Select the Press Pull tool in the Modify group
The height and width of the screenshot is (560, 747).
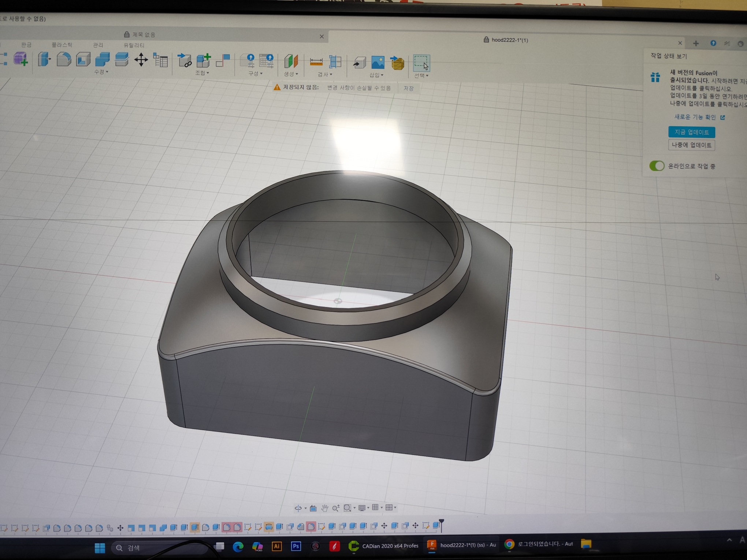(x=44, y=59)
